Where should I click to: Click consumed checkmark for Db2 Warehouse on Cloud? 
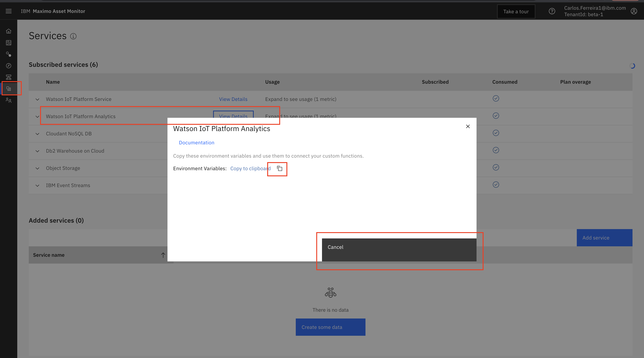coord(496,150)
